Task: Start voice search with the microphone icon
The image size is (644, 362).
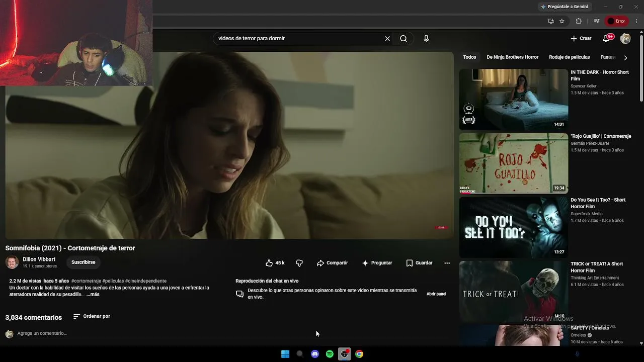Action: pyautogui.click(x=426, y=38)
